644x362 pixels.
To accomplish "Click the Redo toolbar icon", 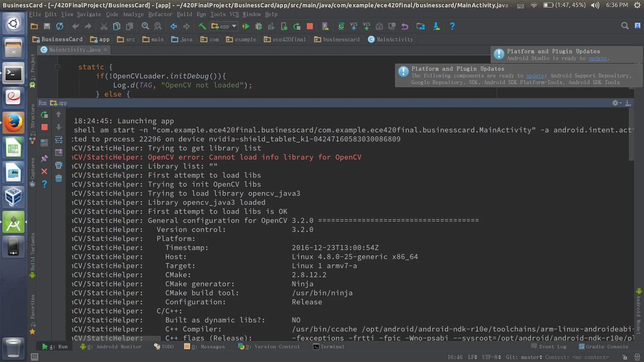I will click(88, 26).
